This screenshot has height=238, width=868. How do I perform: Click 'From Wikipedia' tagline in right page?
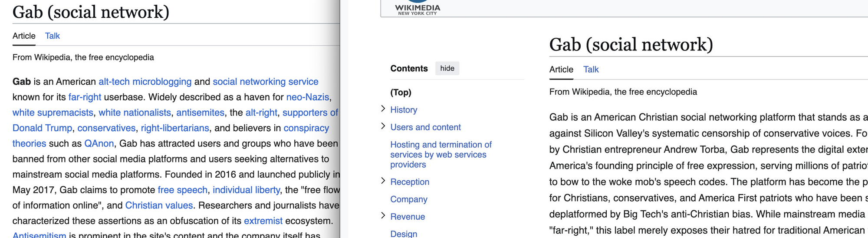623,92
